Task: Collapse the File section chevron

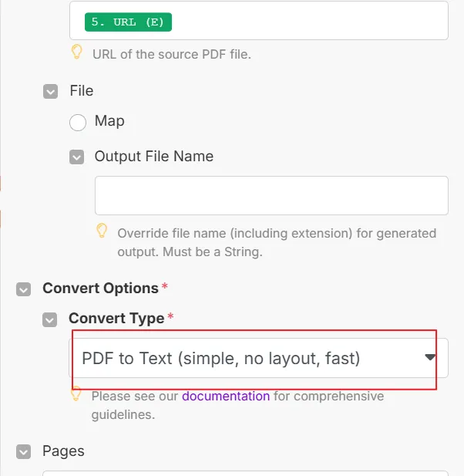Action: tap(50, 91)
